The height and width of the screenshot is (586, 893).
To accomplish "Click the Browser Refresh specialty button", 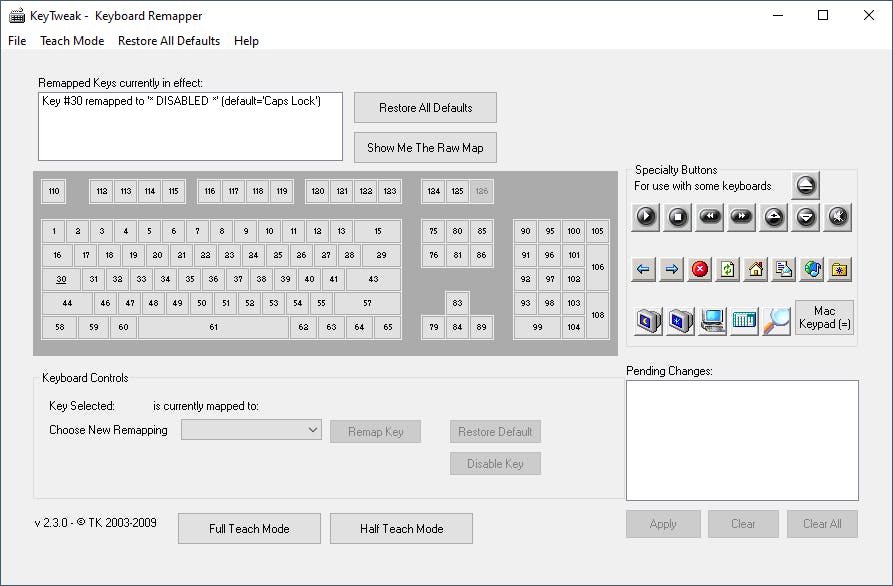I will tap(727, 267).
